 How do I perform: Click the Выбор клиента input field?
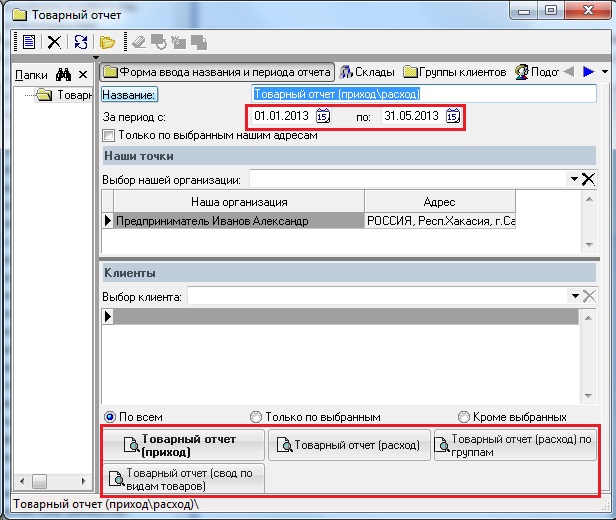coord(378,296)
